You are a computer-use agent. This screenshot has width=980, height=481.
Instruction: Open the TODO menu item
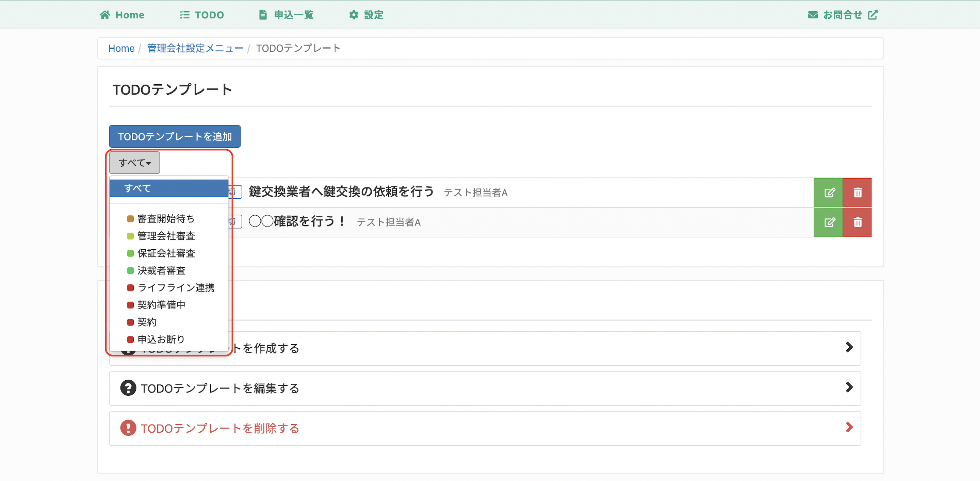point(202,15)
